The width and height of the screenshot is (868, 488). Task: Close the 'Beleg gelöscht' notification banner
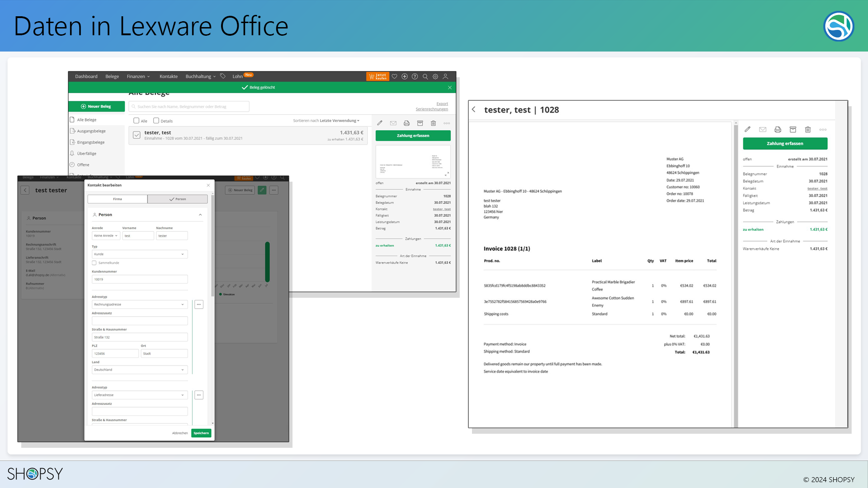450,87
